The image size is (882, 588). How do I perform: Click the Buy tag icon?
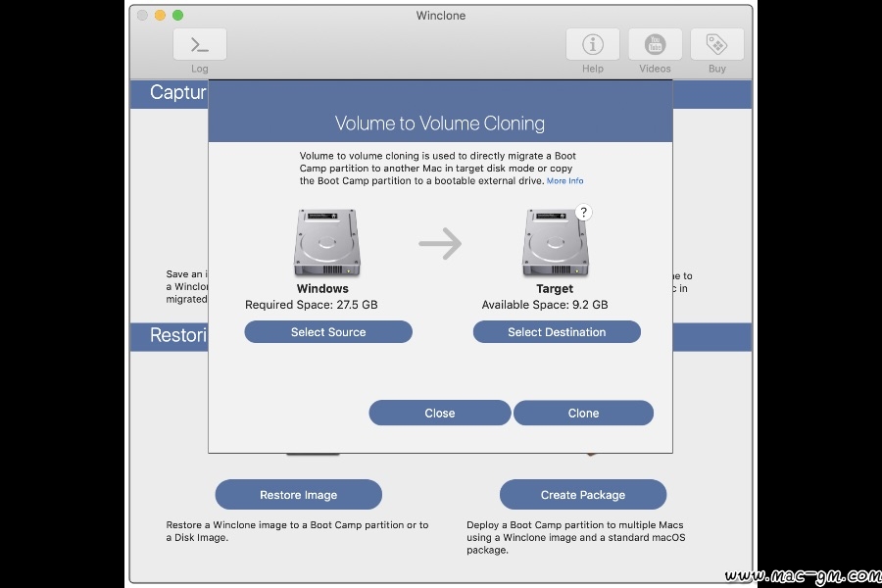click(x=716, y=44)
